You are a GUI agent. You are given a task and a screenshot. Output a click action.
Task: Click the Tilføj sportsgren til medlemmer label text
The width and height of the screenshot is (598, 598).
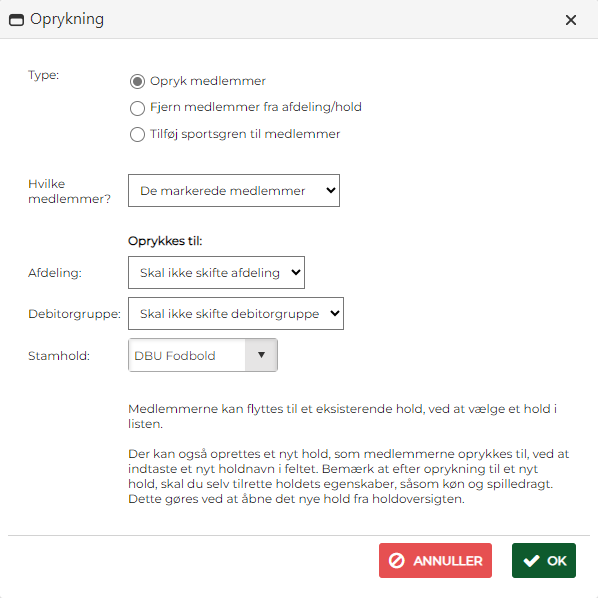[245, 134]
